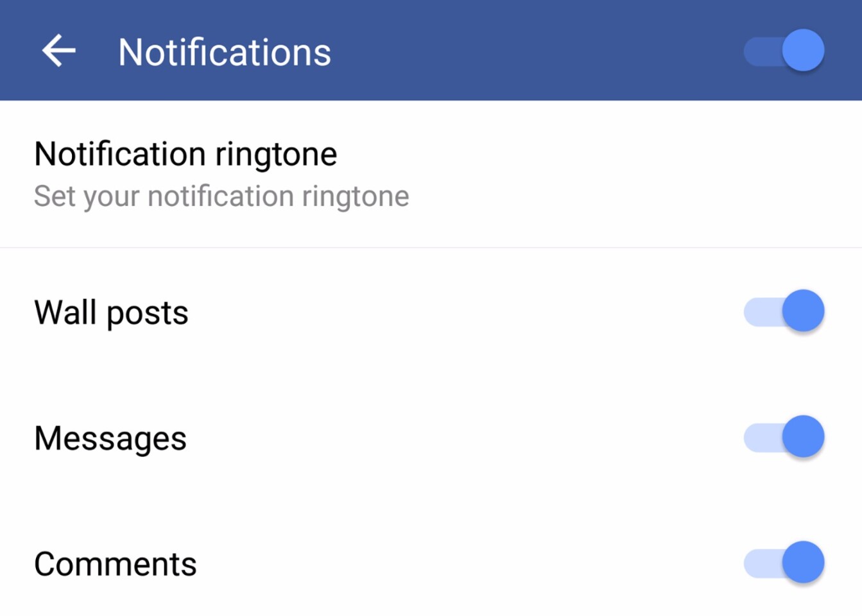Click the round knob of Wall posts switch
This screenshot has width=862, height=616.
[803, 311]
